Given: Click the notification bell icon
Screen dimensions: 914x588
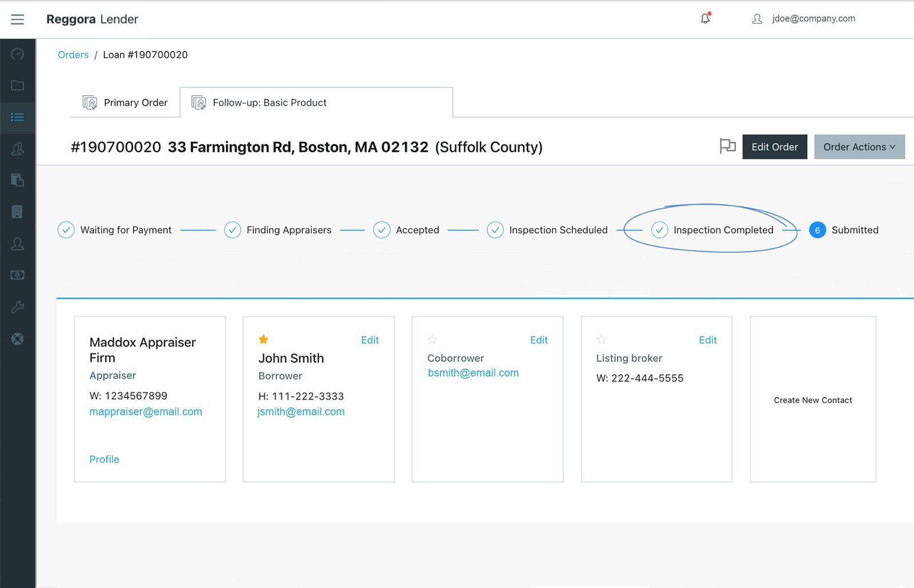Looking at the screenshot, I should pyautogui.click(x=705, y=19).
